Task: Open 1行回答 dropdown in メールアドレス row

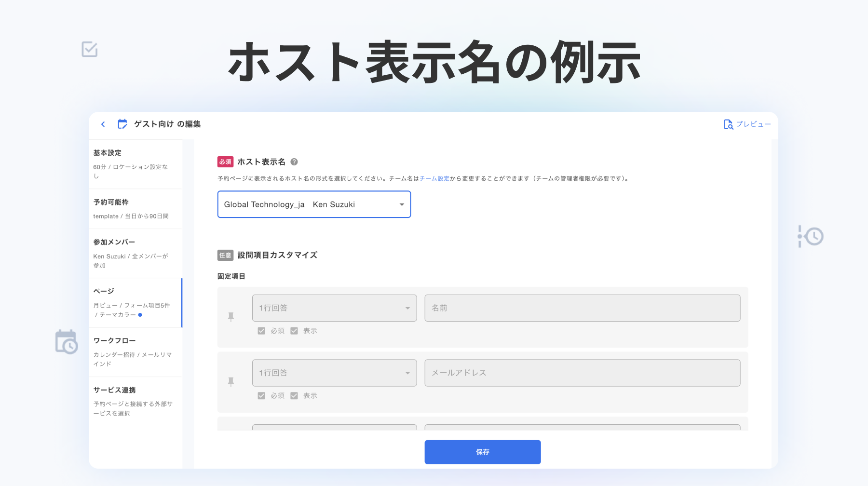Action: click(x=334, y=373)
